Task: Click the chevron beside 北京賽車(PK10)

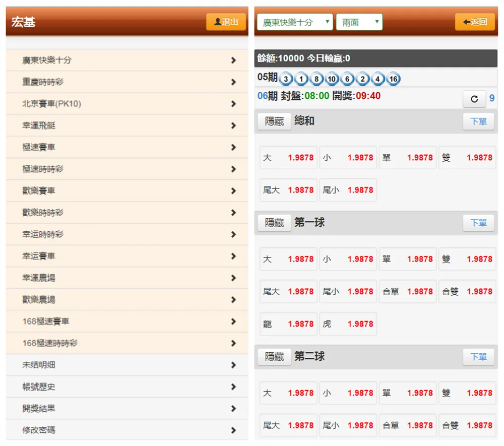Action: pyautogui.click(x=233, y=103)
